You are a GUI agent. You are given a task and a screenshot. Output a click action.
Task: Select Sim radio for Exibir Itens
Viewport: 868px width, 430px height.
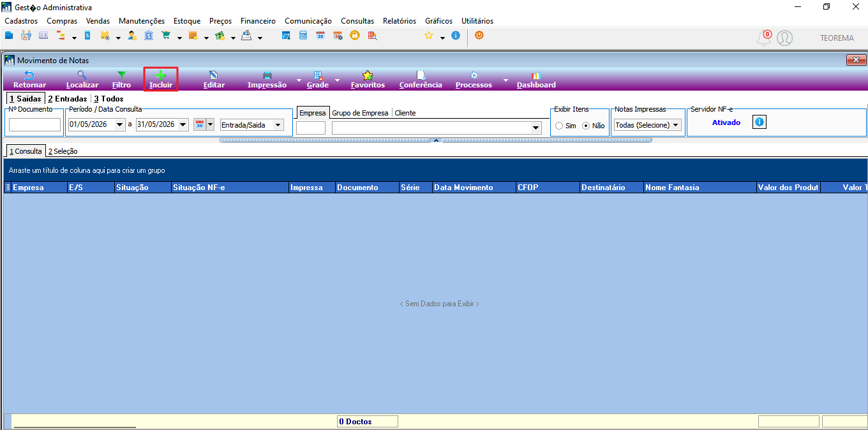tap(559, 126)
